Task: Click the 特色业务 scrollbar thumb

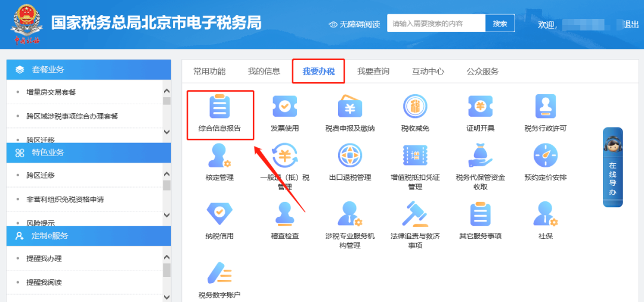Action: pos(166,185)
